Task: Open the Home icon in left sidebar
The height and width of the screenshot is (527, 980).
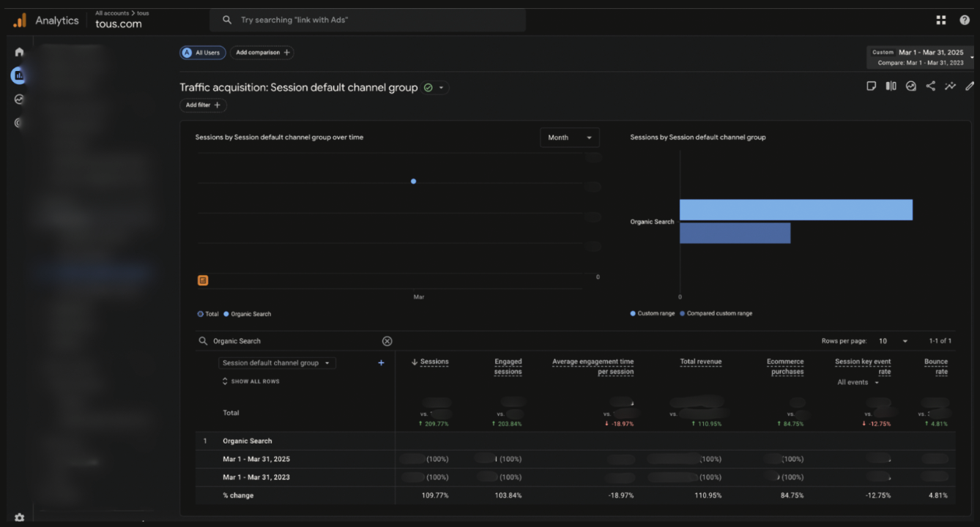Action: [x=19, y=52]
